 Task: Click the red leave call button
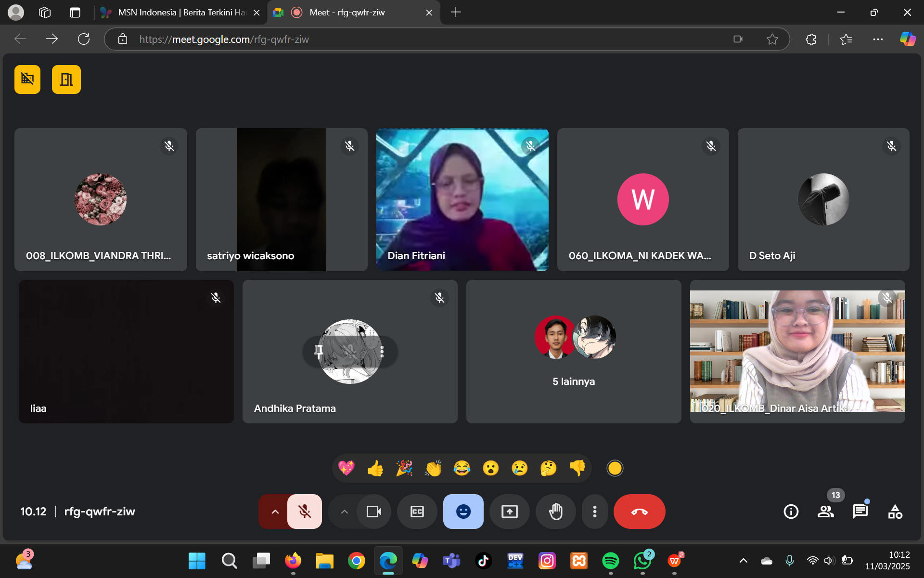tap(639, 512)
